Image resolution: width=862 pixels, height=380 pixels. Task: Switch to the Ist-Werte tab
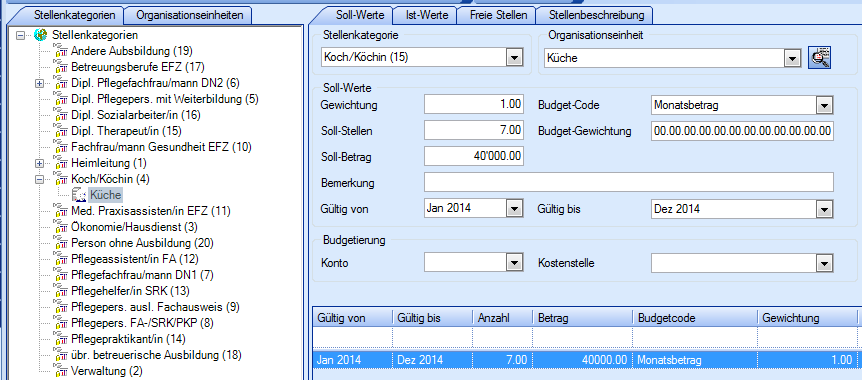point(427,15)
